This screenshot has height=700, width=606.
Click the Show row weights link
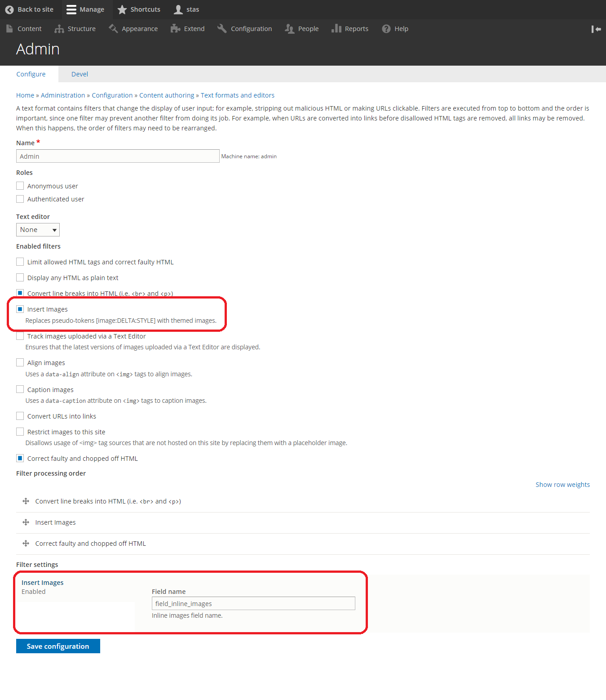point(562,485)
